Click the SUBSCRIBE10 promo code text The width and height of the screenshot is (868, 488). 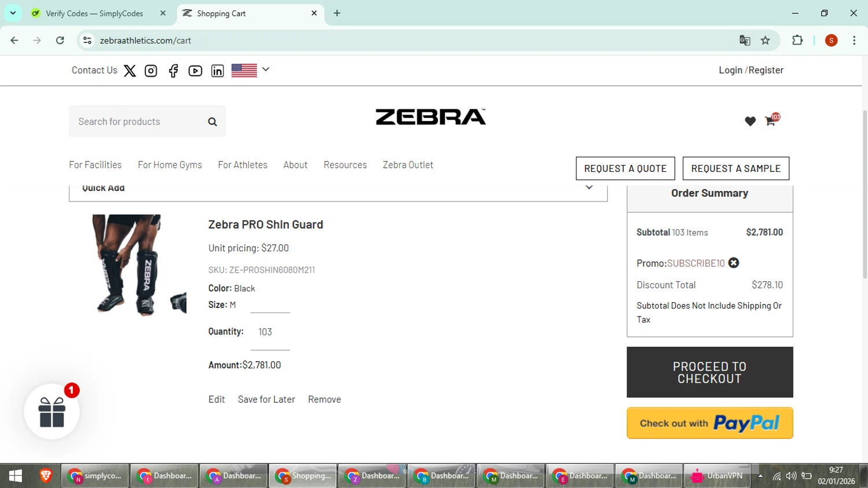pyautogui.click(x=696, y=263)
